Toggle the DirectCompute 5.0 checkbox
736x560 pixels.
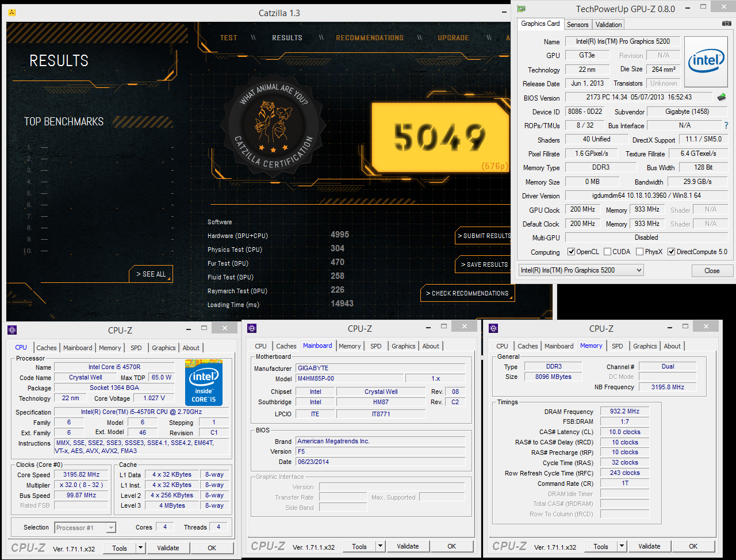pyautogui.click(x=671, y=252)
